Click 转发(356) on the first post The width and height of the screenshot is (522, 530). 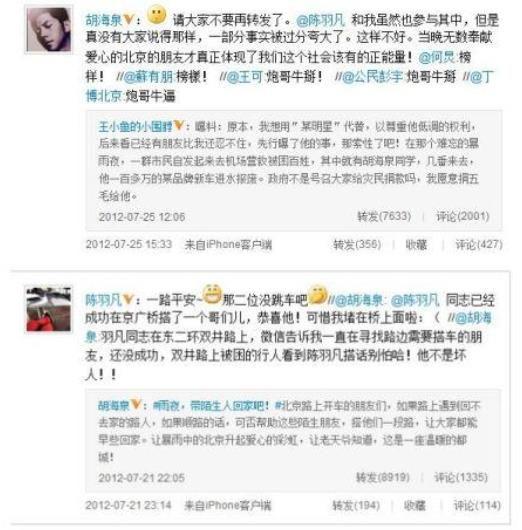point(357,244)
